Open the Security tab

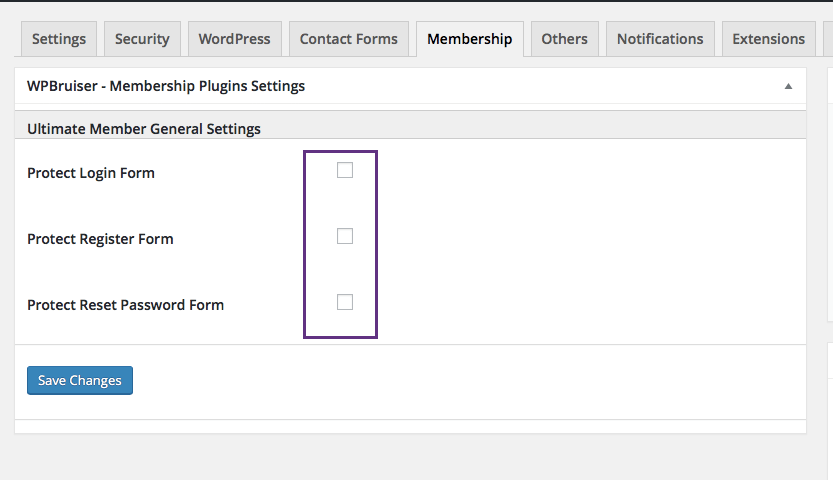coord(142,39)
